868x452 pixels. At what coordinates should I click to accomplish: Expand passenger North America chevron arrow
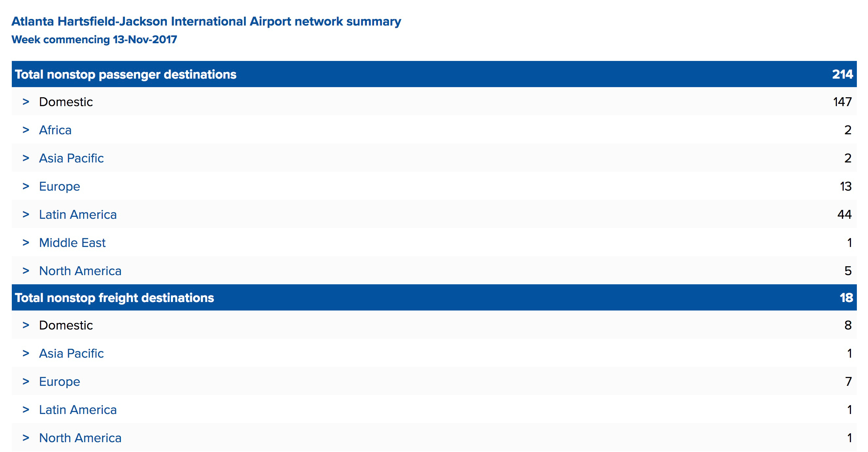pyautogui.click(x=26, y=271)
